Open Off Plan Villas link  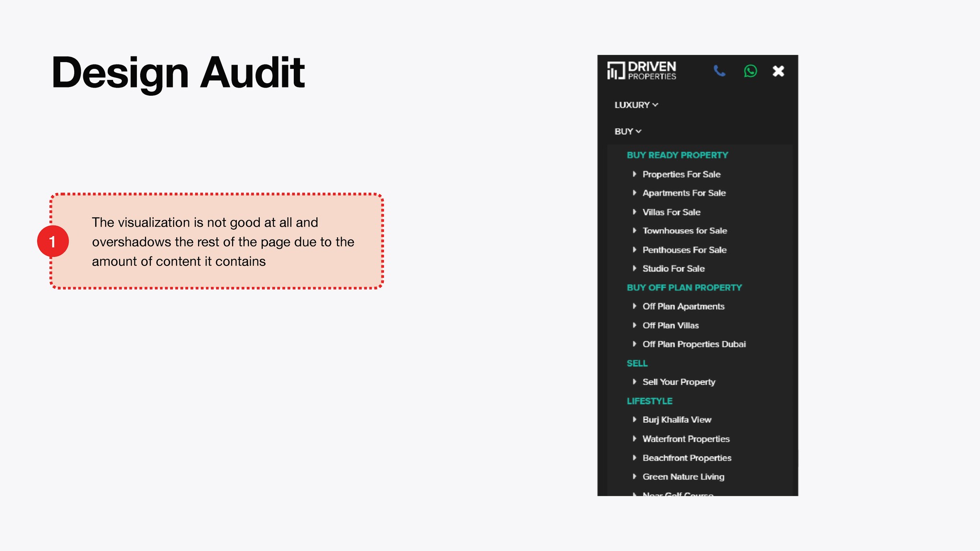tap(670, 326)
